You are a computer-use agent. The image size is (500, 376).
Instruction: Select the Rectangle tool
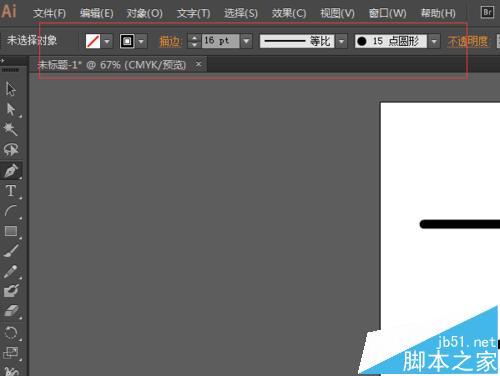[x=11, y=231]
